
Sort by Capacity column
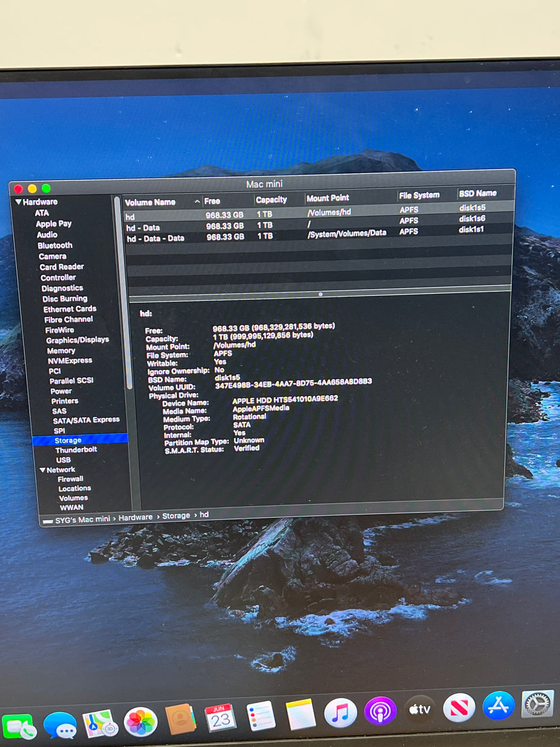click(x=271, y=200)
